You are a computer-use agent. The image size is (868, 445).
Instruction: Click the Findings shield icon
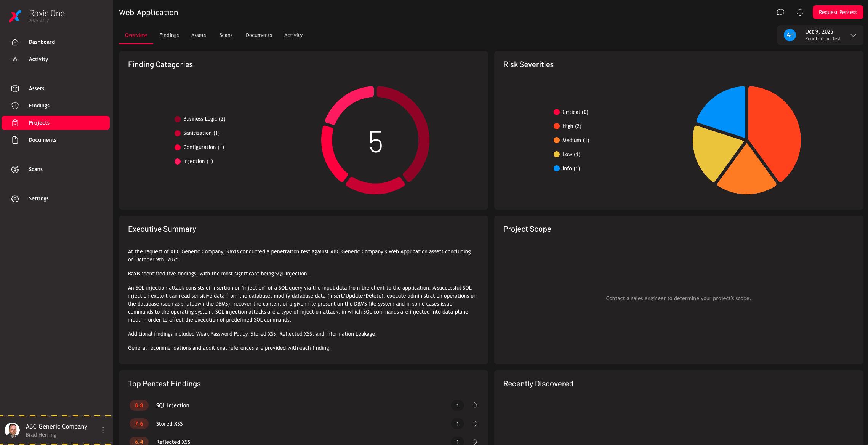pyautogui.click(x=15, y=106)
